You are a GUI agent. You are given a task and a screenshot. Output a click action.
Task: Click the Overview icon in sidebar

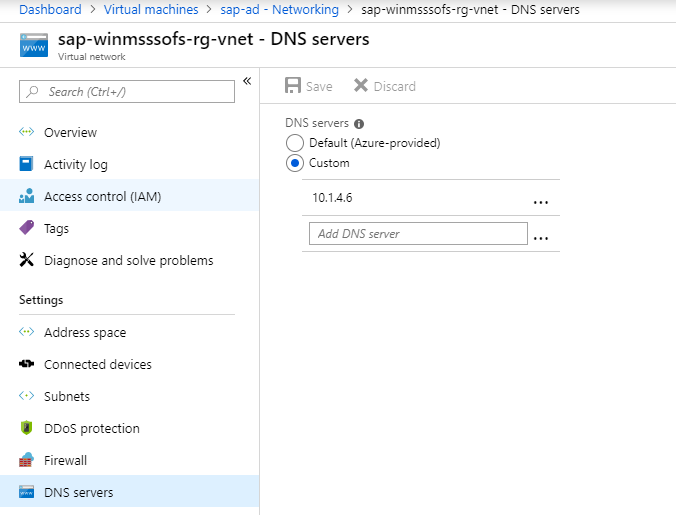(x=27, y=133)
